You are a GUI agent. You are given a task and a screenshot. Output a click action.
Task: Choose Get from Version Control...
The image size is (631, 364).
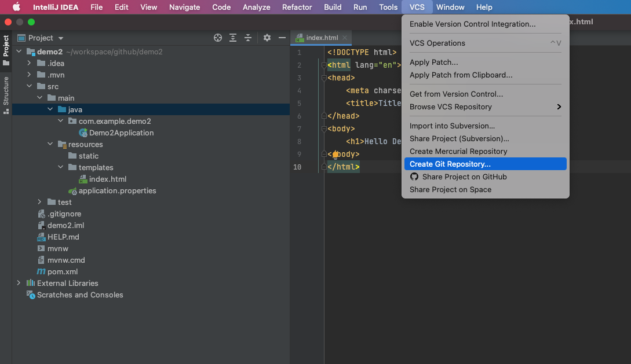click(x=486, y=94)
